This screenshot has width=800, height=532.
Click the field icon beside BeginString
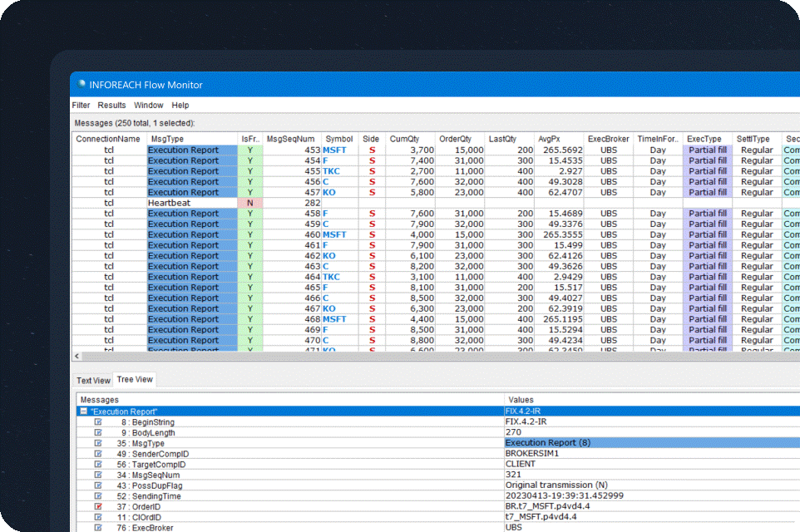(98, 422)
